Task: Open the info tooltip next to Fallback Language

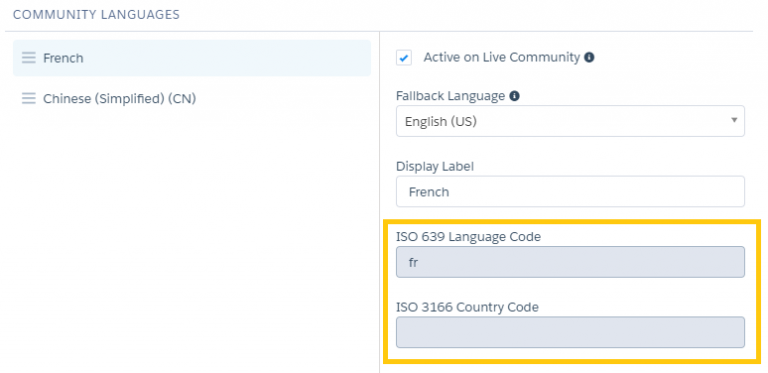Action: pyautogui.click(x=514, y=96)
